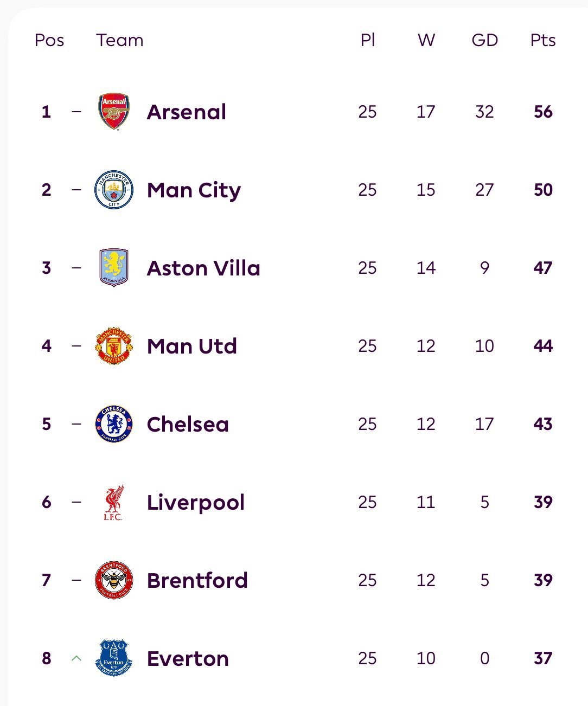This screenshot has height=706, width=588.
Task: Sort by the GD column header
Action: coord(484,40)
